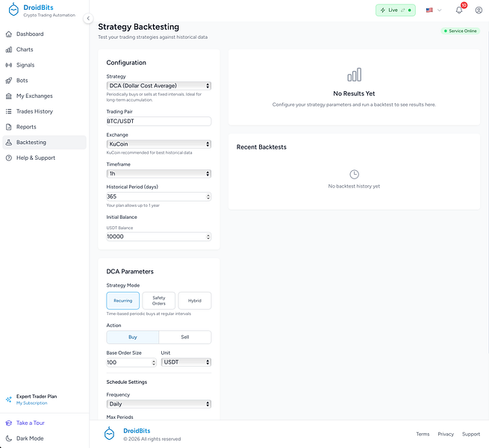This screenshot has width=489, height=448.
Task: Open the Timeframe dropdown showing 1h
Action: click(x=159, y=174)
